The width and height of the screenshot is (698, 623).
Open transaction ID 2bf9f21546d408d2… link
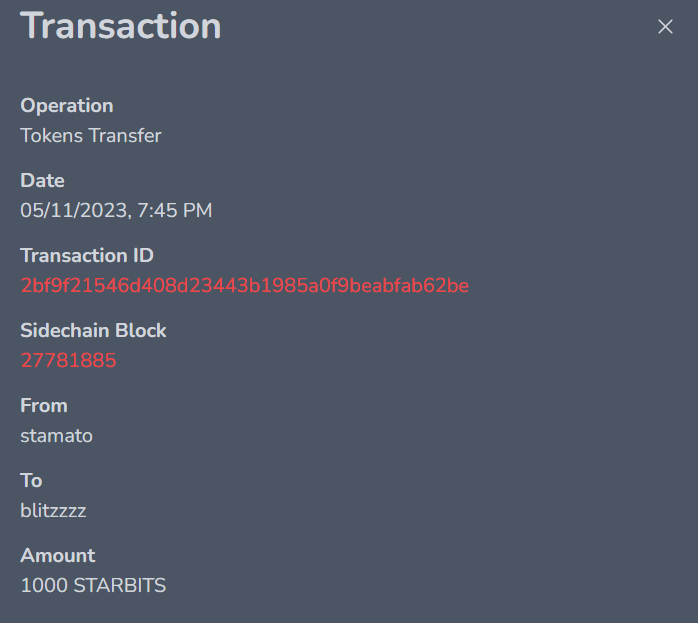tap(244, 286)
